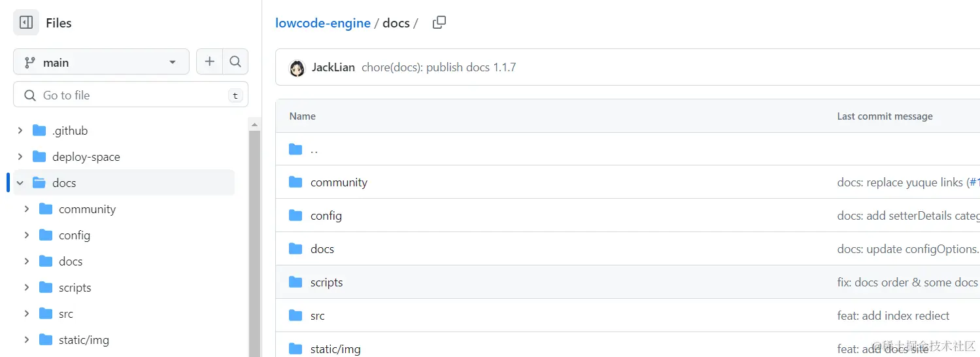980x357 pixels.
Task: Click JackLian's avatar image
Action: [x=297, y=67]
